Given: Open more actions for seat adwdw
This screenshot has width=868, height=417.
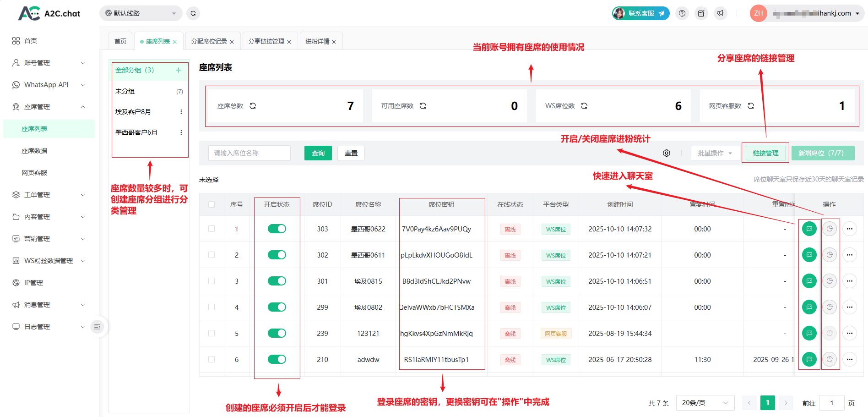Looking at the screenshot, I should coord(850,359).
